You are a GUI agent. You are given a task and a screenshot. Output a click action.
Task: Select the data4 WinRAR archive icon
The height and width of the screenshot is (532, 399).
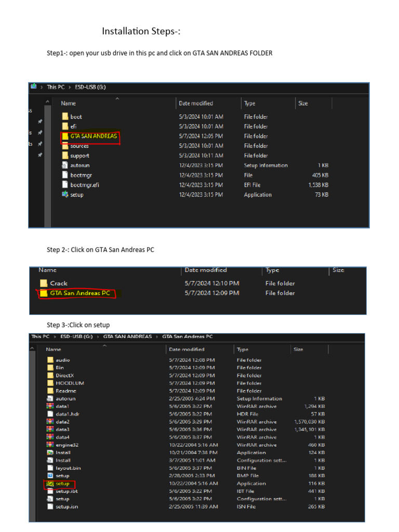[x=50, y=437]
